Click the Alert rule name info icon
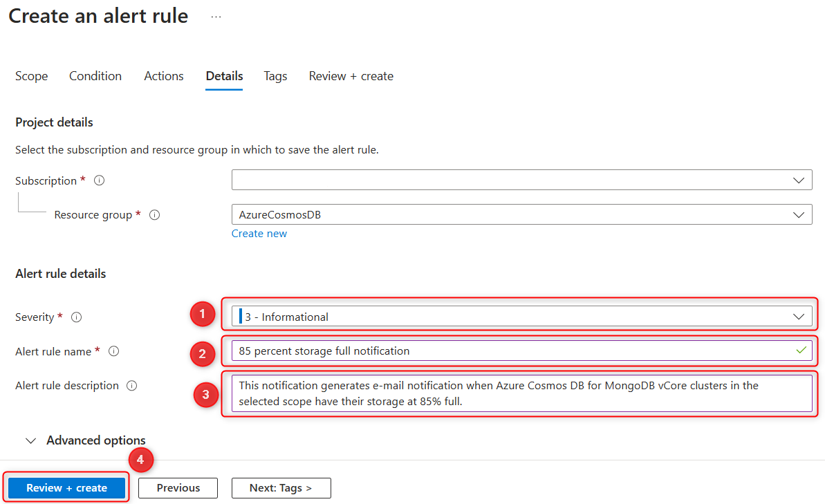This screenshot has width=825, height=504. click(x=113, y=351)
